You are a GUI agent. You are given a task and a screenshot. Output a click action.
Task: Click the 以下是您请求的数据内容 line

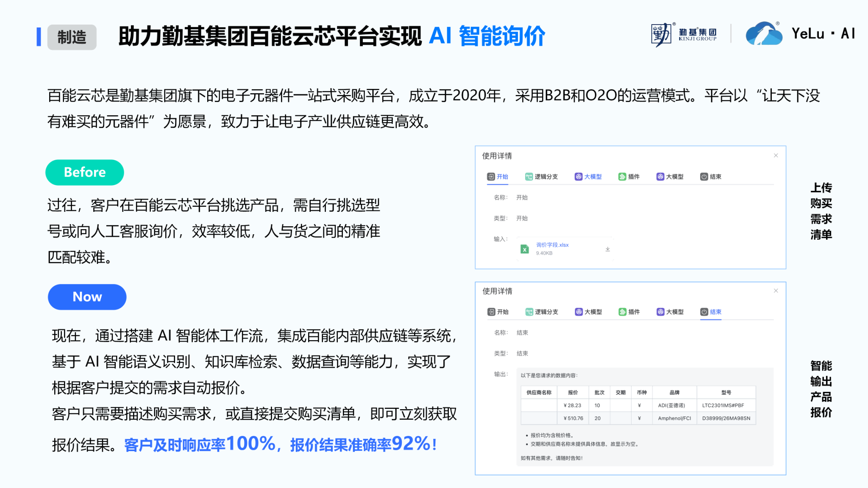[x=549, y=375]
